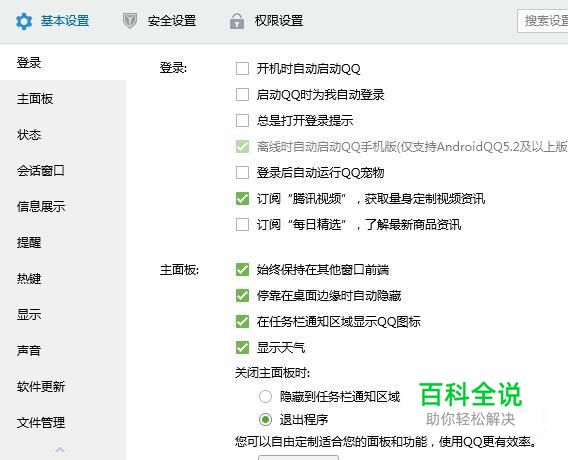Select 状态 in the sidebar
This screenshot has width=568, height=460.
tap(29, 134)
